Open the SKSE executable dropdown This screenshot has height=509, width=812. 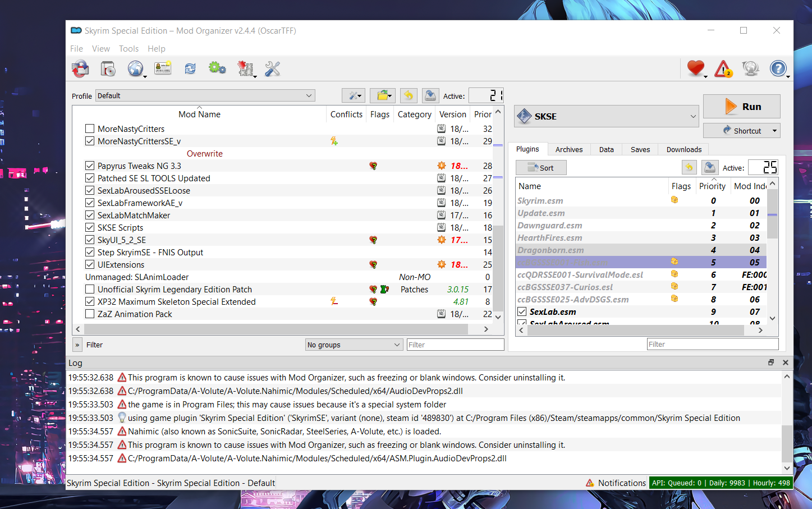[607, 116]
